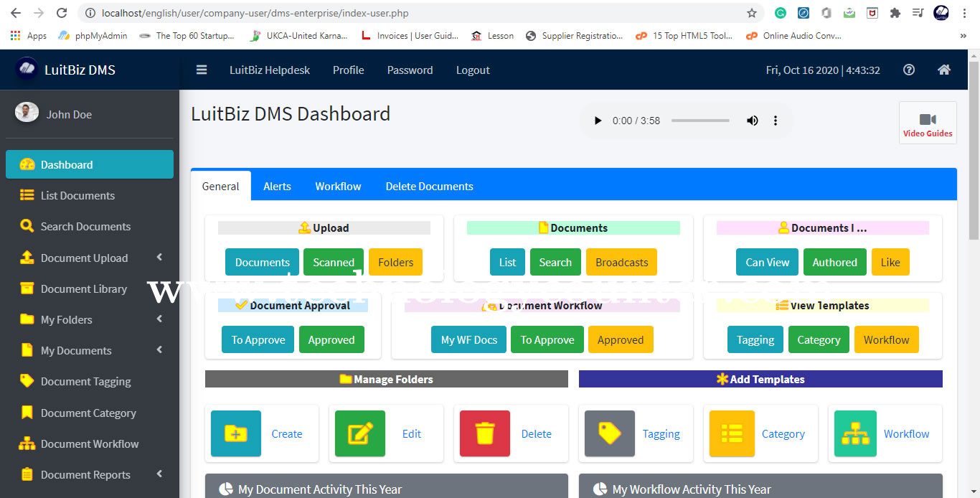Click the Documents List button
The width and height of the screenshot is (980, 498).
pyautogui.click(x=507, y=262)
